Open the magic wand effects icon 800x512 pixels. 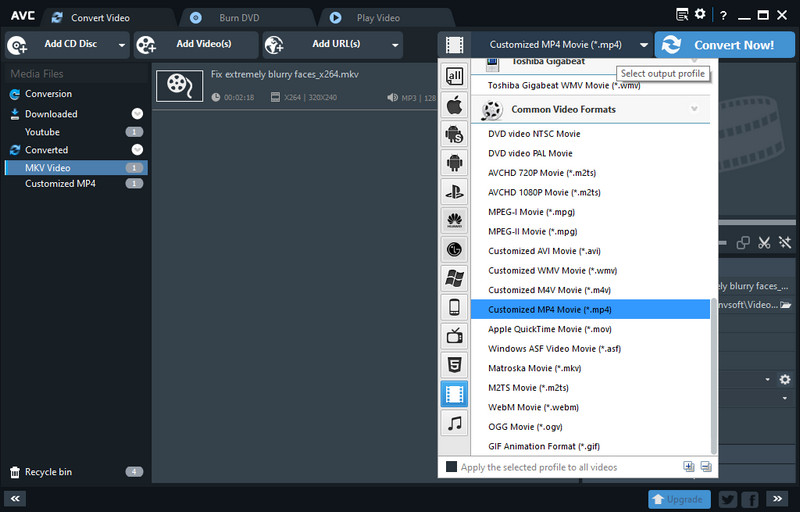[x=785, y=243]
